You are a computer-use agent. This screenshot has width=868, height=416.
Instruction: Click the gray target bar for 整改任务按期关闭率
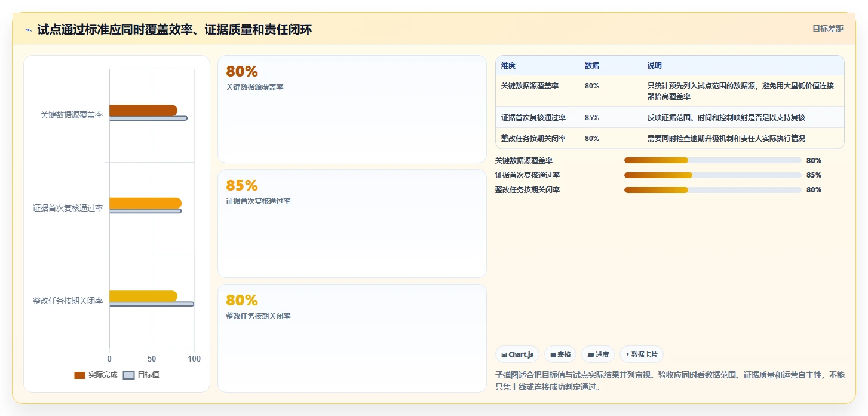click(x=152, y=304)
